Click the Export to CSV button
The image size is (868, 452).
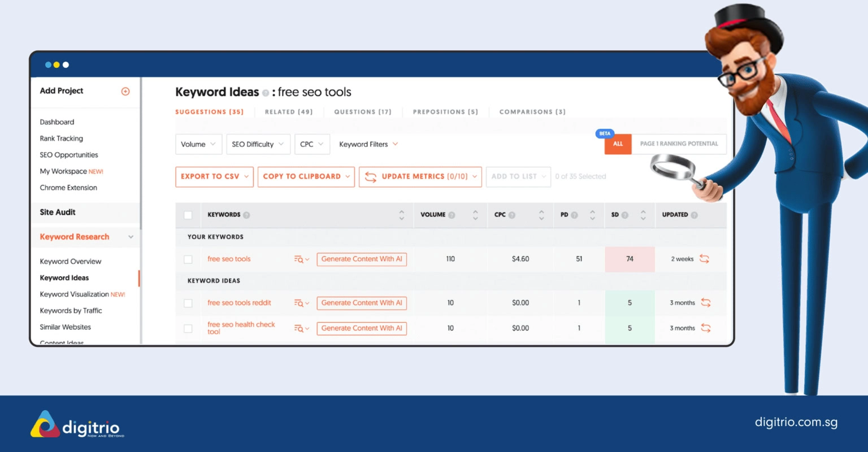(214, 176)
